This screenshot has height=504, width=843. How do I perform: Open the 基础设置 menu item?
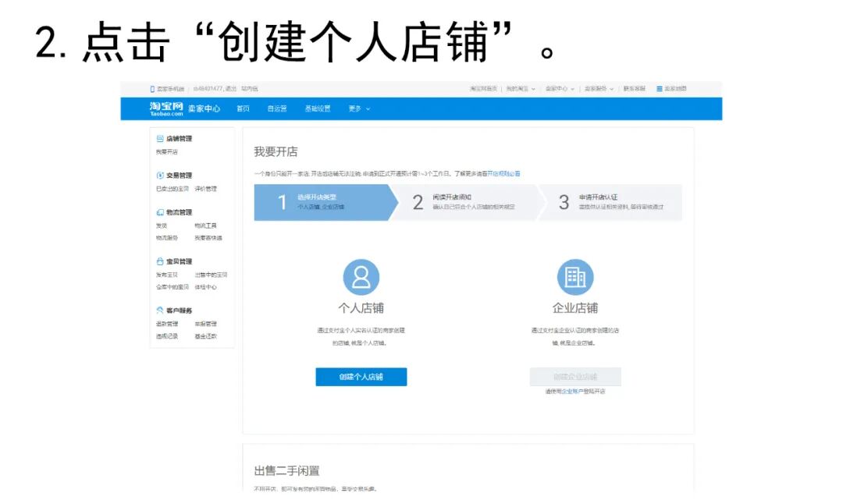click(x=318, y=108)
